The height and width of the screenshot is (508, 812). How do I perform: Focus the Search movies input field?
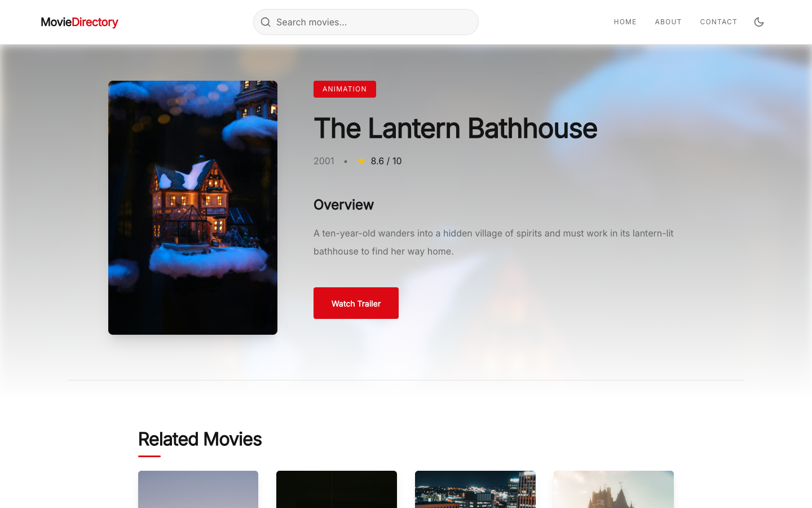click(366, 22)
